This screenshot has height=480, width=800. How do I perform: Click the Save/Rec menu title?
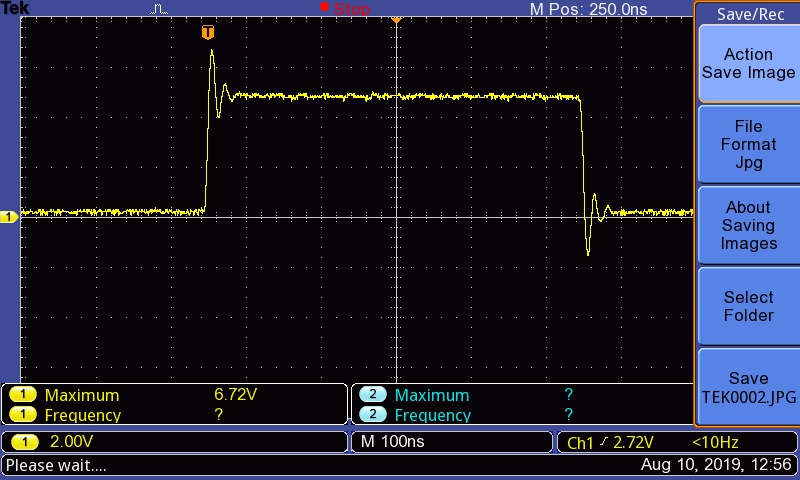(750, 14)
